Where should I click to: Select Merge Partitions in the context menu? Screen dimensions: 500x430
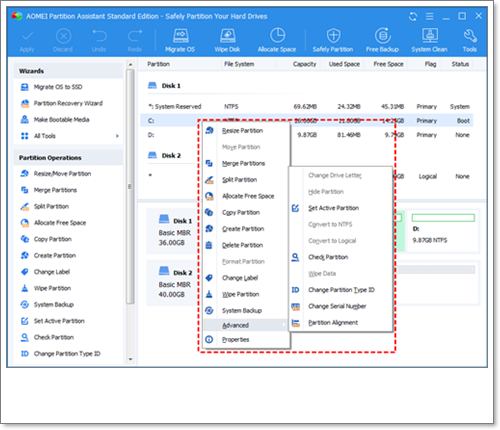246,163
